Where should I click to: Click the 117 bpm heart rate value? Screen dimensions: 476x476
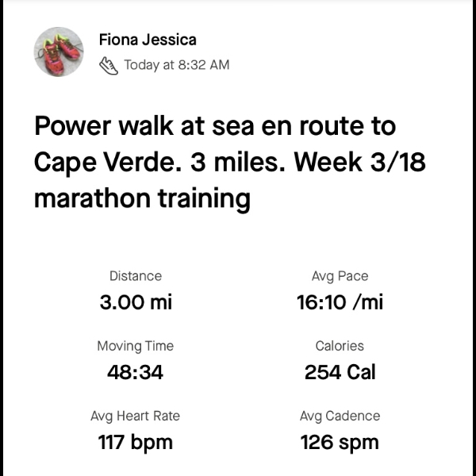[136, 443]
